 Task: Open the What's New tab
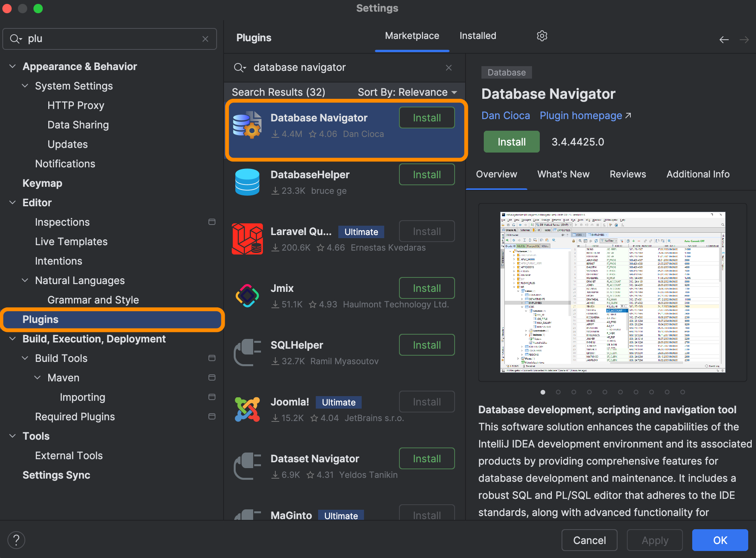point(563,174)
